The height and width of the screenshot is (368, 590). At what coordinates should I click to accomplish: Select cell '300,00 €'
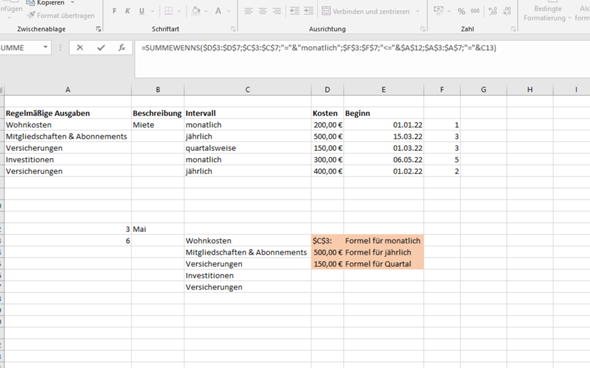[x=327, y=160]
